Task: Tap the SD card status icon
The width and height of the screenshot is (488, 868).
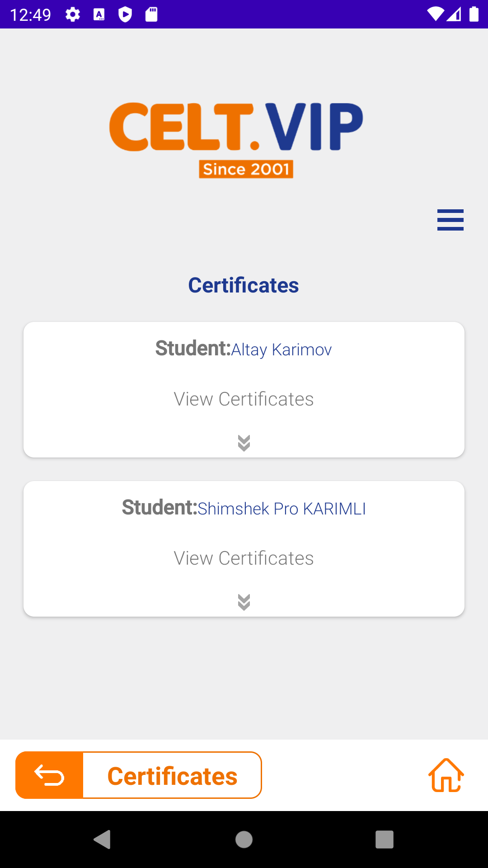Action: [x=151, y=14]
